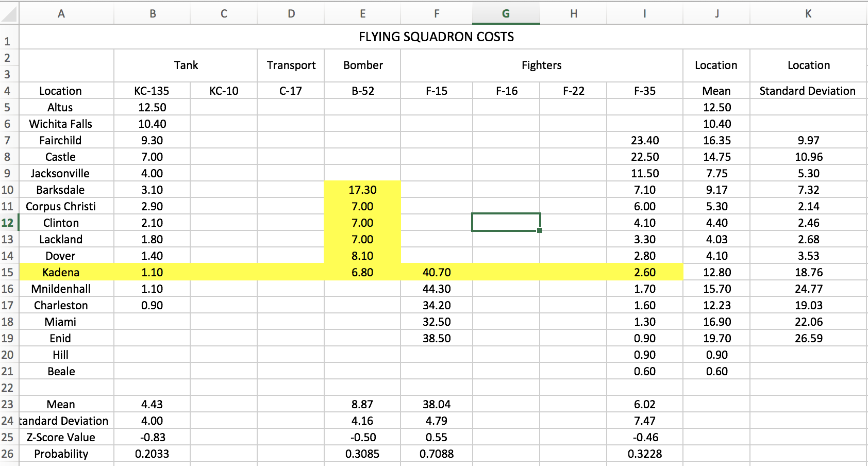The height and width of the screenshot is (466, 868).
Task: Click the 8.10 B-52 value for Dover
Action: [x=362, y=256]
